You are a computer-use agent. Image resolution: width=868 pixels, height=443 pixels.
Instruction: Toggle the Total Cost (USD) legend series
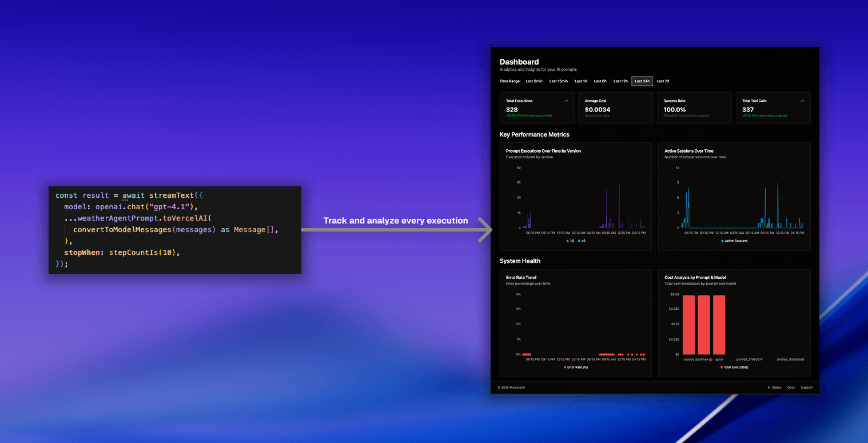coord(722,367)
